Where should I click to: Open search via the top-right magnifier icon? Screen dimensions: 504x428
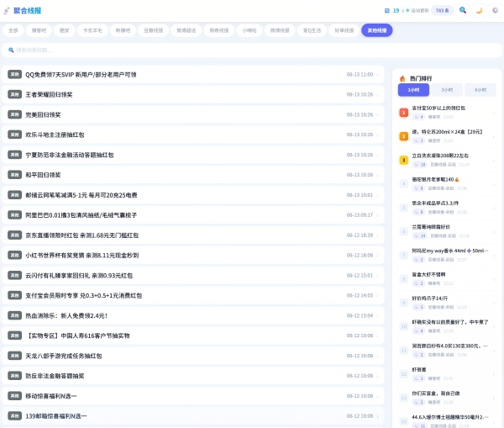[463, 10]
